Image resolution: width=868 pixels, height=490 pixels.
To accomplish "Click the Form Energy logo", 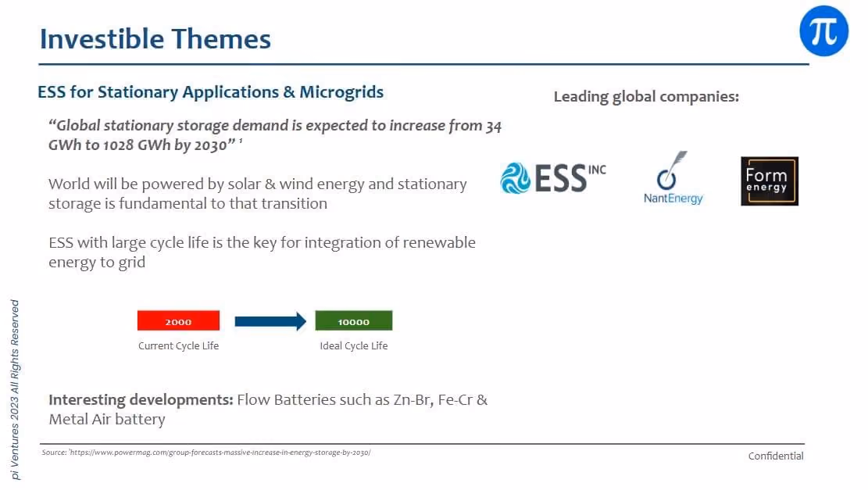I will pos(770,181).
